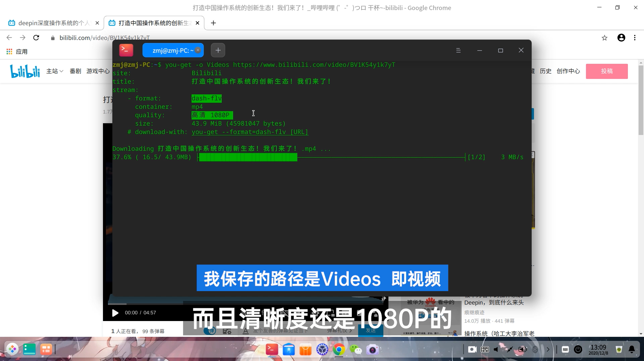
Task: Open the deepin launcher in the dock
Action: tap(12, 350)
